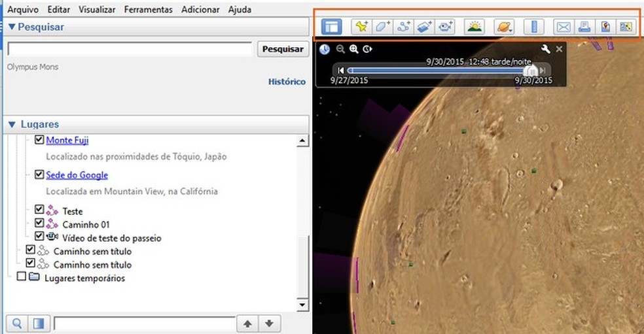Click the email envelope icon
Image resolution: width=644 pixels, height=334 pixels.
563,27
